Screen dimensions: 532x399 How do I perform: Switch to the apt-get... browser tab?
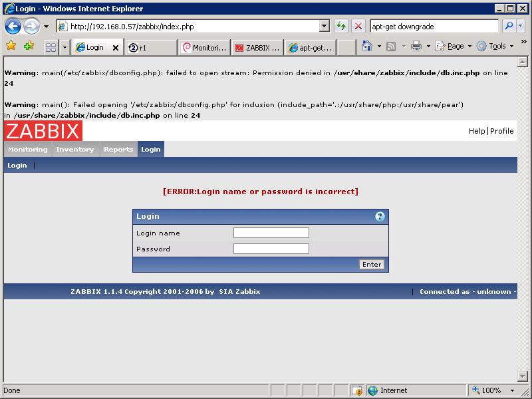(311, 48)
